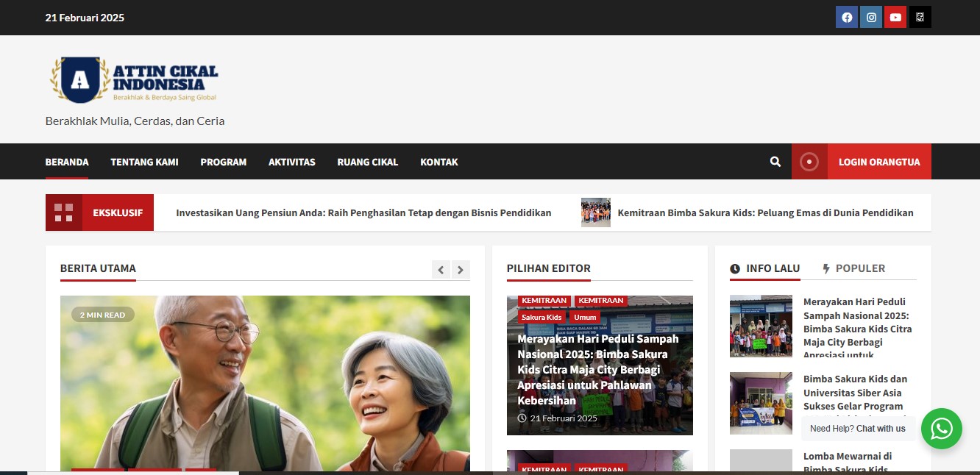Go to previous Berita Utama slide
The height and width of the screenshot is (475, 980).
[441, 270]
